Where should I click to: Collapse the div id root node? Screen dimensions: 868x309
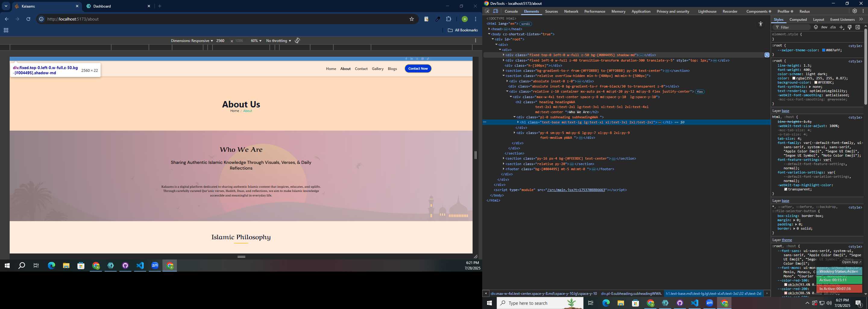coord(493,40)
